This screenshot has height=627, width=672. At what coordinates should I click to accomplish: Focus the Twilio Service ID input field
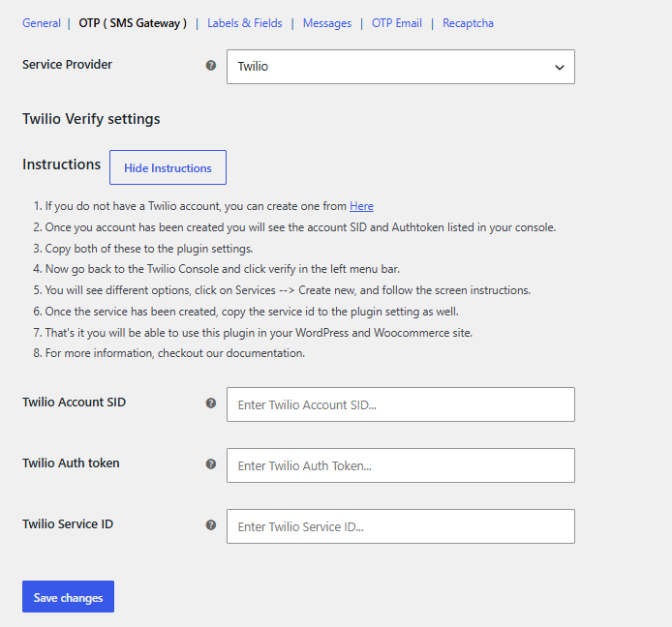point(401,526)
